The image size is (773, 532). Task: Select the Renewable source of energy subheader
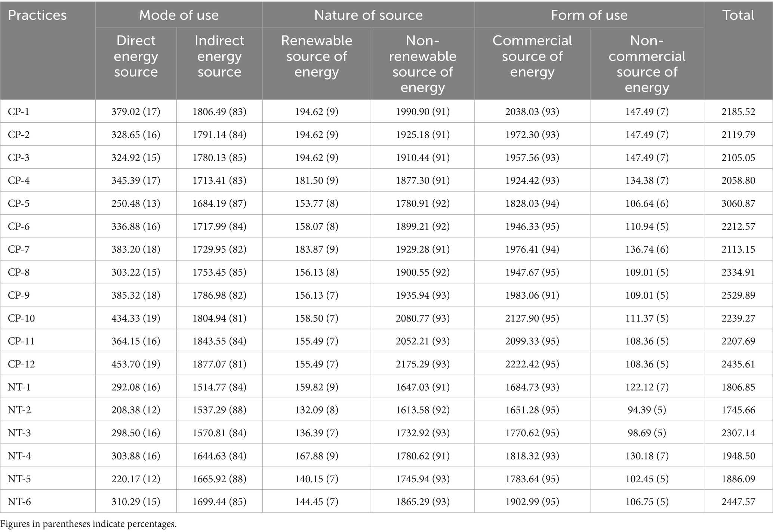coord(317,56)
